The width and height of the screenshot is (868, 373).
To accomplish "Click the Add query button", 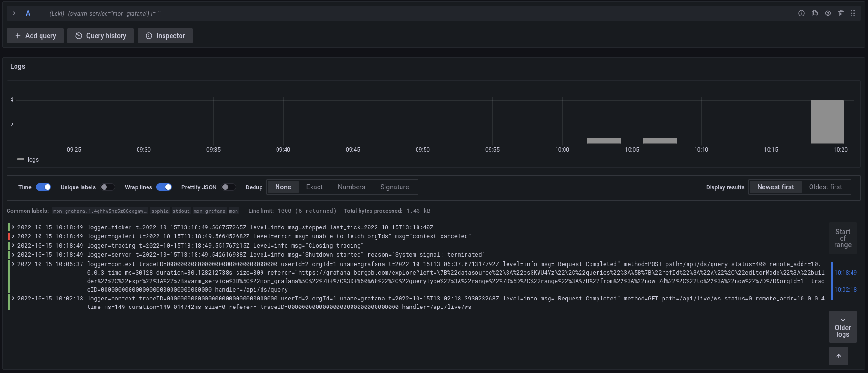I will click(35, 36).
